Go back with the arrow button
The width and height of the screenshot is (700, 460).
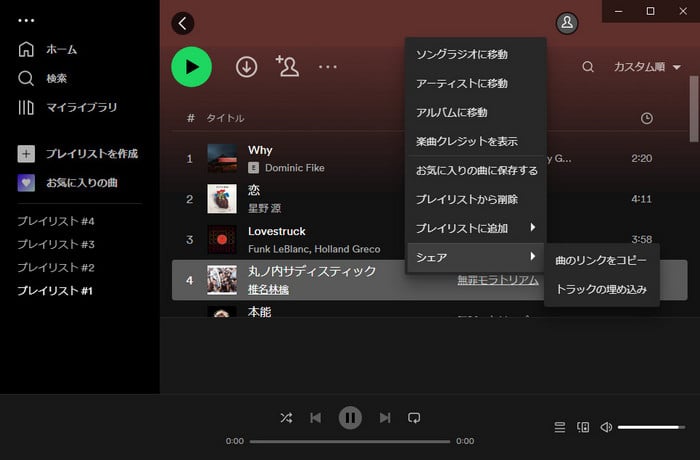coord(183,23)
